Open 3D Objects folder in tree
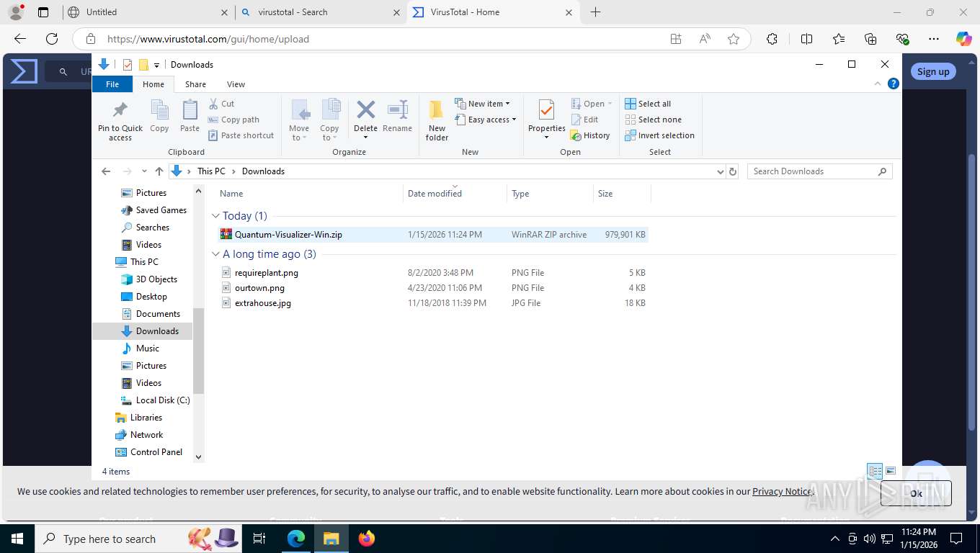 tap(148, 279)
